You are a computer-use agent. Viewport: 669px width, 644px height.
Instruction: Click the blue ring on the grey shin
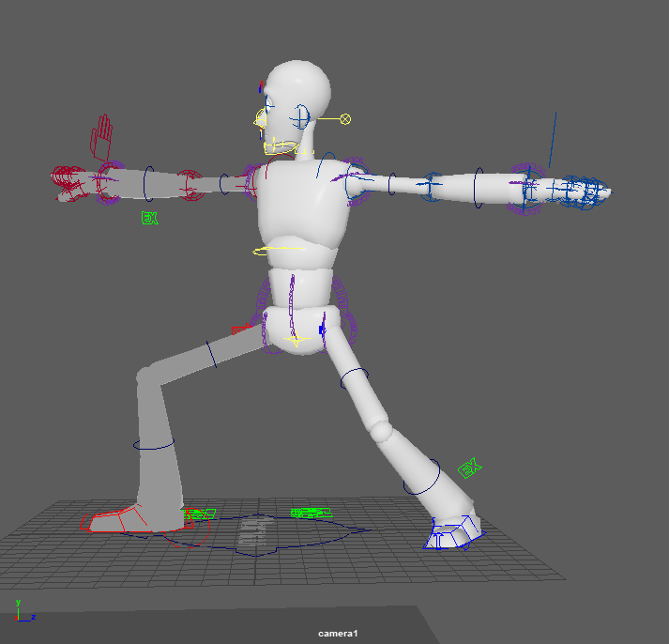point(155,444)
